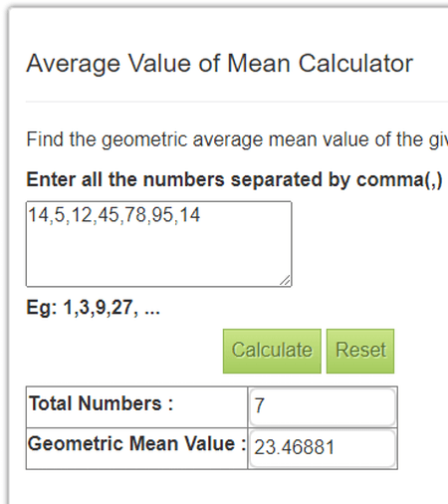Click the 'Eg: 1,3,9,27, ...' example text

(x=94, y=308)
